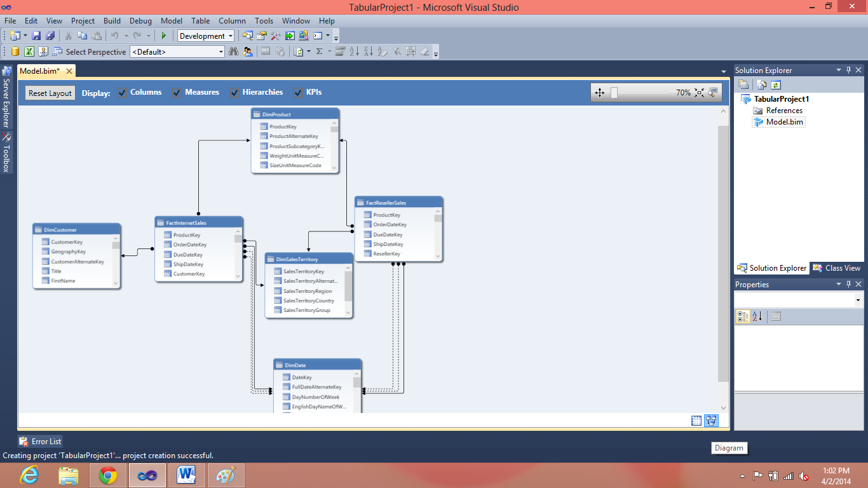Click CustomerKey column in DimCustomer table
Screen dimensions: 868x488
tap(67, 242)
